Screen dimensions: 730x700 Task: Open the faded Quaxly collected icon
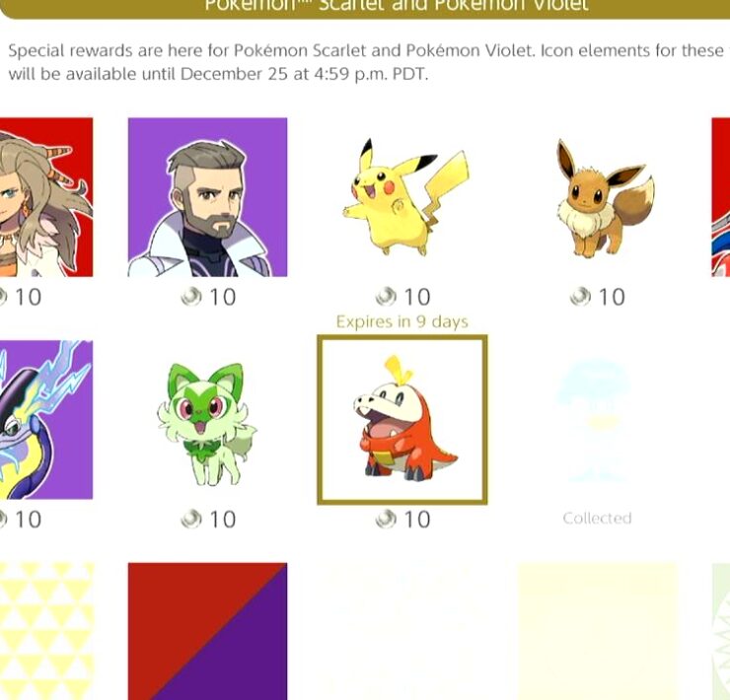pos(597,420)
